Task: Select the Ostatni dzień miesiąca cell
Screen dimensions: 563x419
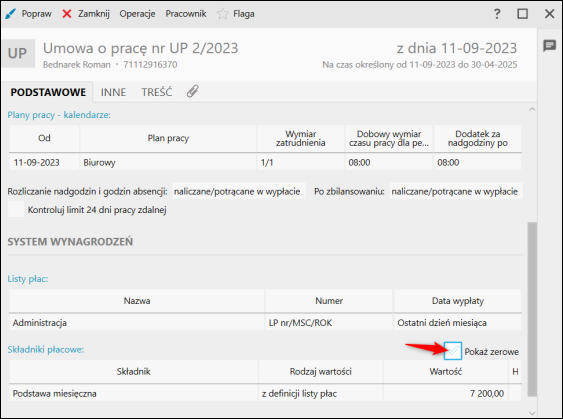Action: (458, 322)
